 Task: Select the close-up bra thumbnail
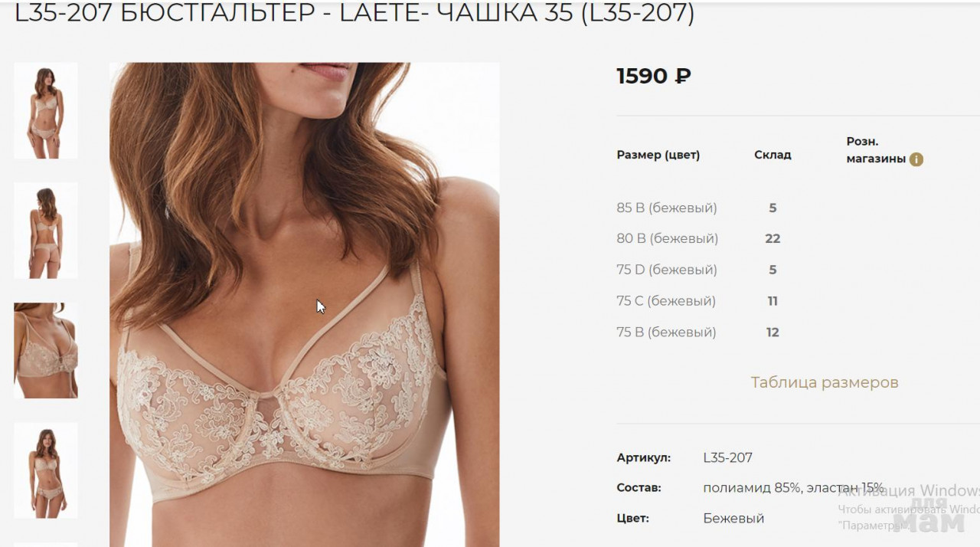(46, 350)
